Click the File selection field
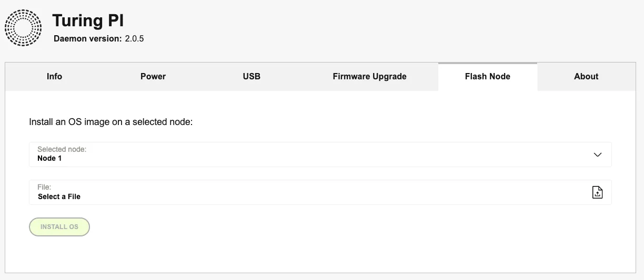The width and height of the screenshot is (644, 280). click(320, 192)
